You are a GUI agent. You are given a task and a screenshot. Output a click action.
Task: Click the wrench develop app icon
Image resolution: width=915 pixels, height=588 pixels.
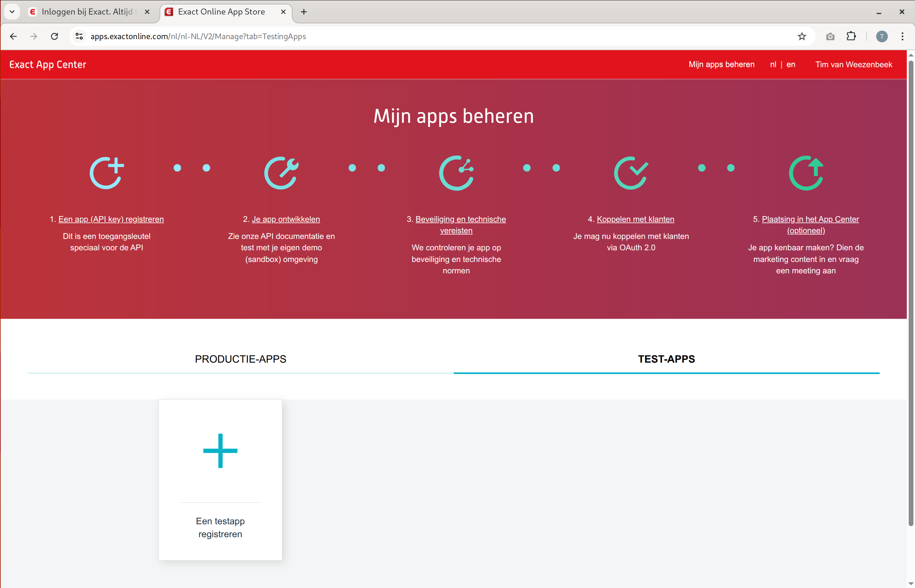click(281, 173)
